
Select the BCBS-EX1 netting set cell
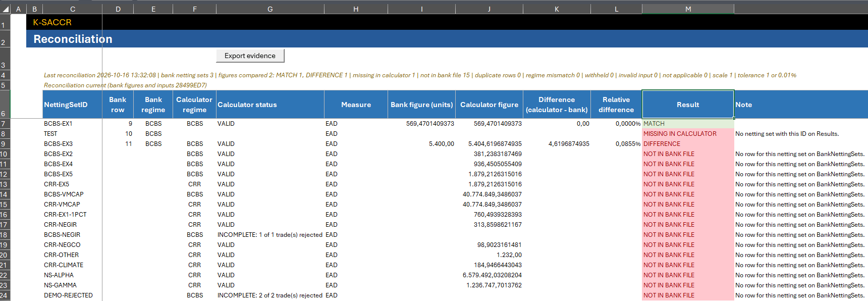(x=73, y=124)
